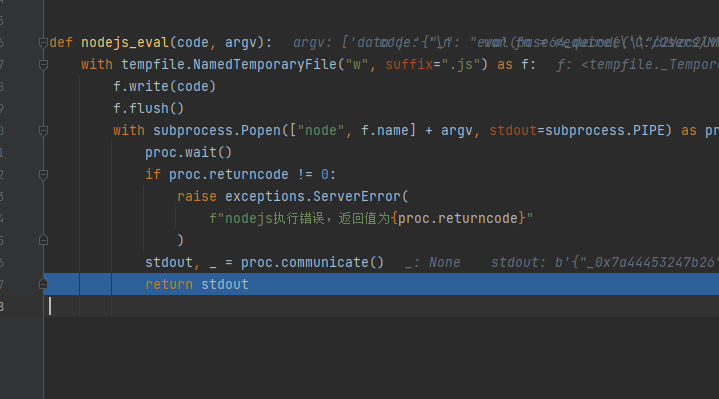The height and width of the screenshot is (399, 719).
Task: Click the ".js" string literal
Action: (460, 64)
